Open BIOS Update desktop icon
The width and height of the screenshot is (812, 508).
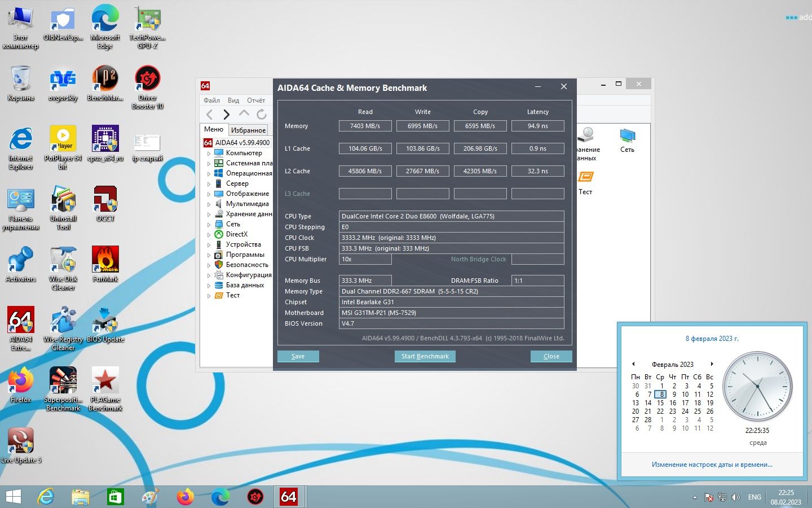tap(105, 324)
